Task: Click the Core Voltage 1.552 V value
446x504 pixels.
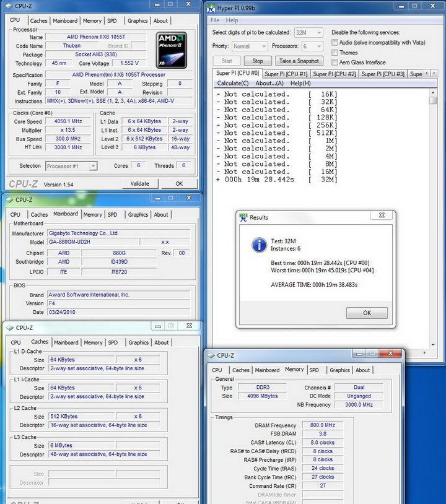Action: tap(129, 63)
